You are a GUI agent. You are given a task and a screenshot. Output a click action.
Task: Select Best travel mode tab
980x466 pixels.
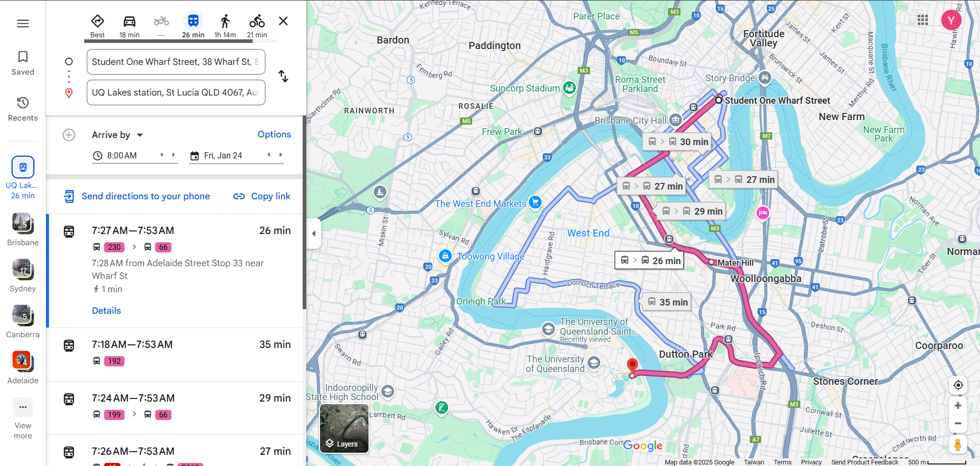click(x=97, y=26)
